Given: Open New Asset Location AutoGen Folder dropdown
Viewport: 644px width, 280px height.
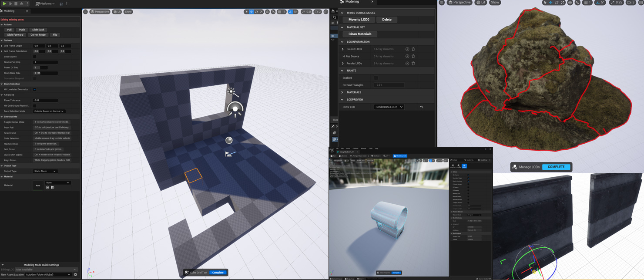Looking at the screenshot, I should pyautogui.click(x=48, y=275).
